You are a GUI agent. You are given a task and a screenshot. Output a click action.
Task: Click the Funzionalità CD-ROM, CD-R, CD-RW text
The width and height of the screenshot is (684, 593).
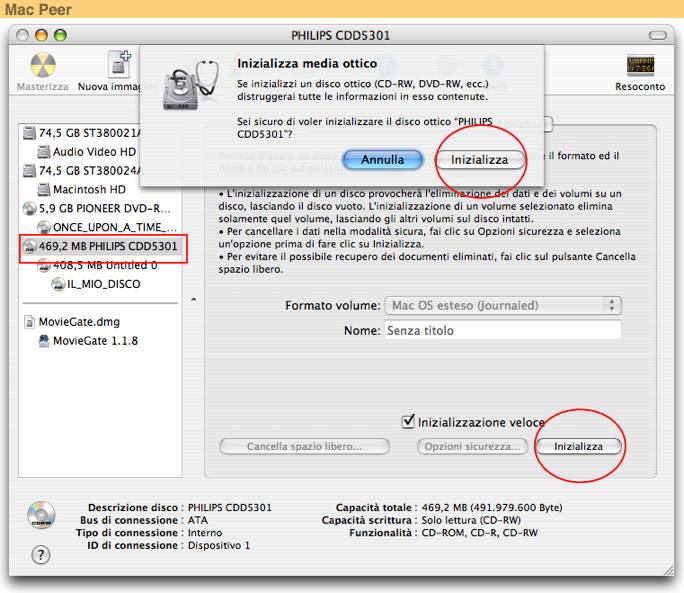(479, 533)
